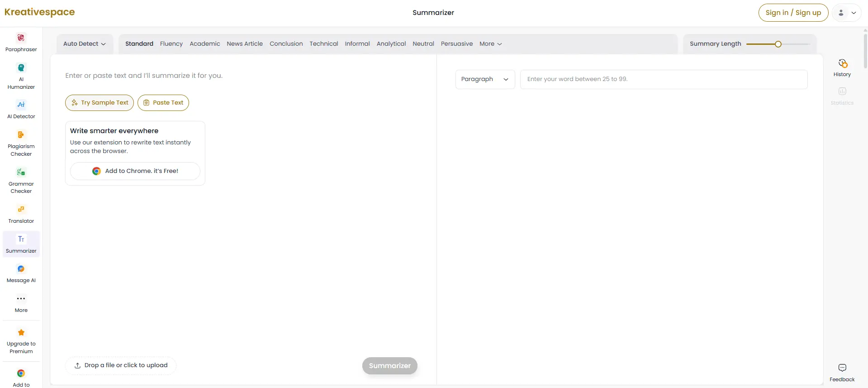This screenshot has height=388, width=868.
Task: Launch the Plagiarism Checker icon
Action: pos(21,134)
